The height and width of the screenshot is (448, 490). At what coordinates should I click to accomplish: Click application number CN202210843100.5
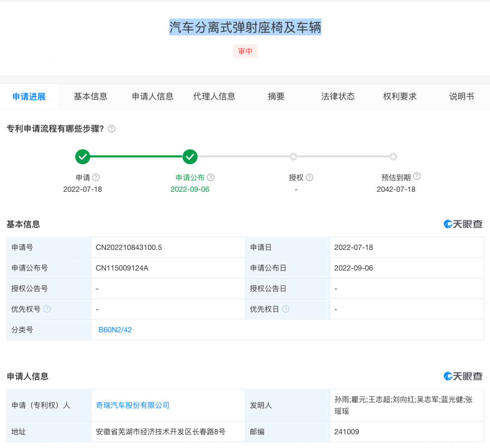click(129, 248)
